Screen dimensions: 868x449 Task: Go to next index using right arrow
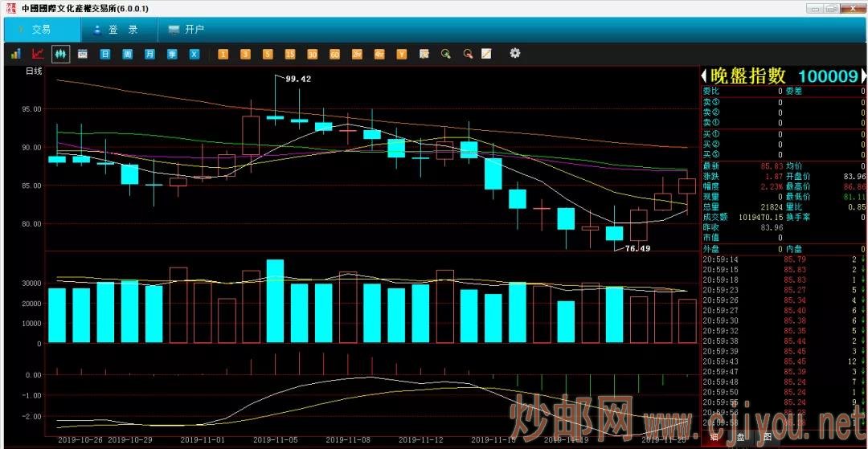864,76
